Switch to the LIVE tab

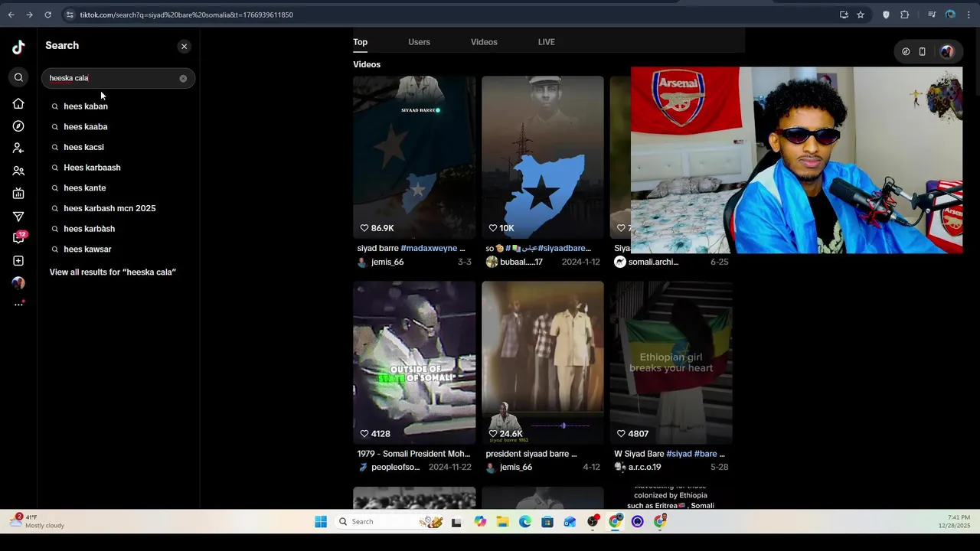point(546,42)
